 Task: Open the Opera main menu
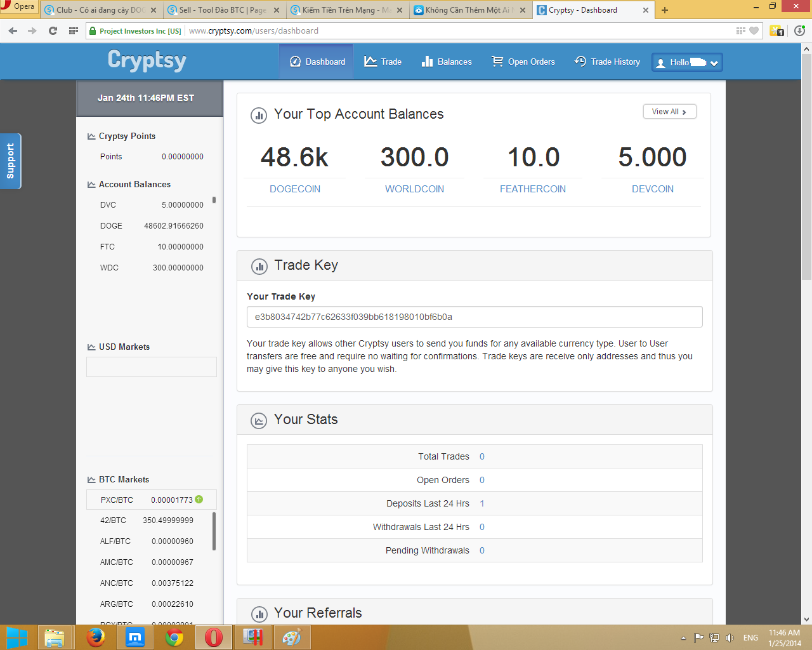click(x=18, y=7)
